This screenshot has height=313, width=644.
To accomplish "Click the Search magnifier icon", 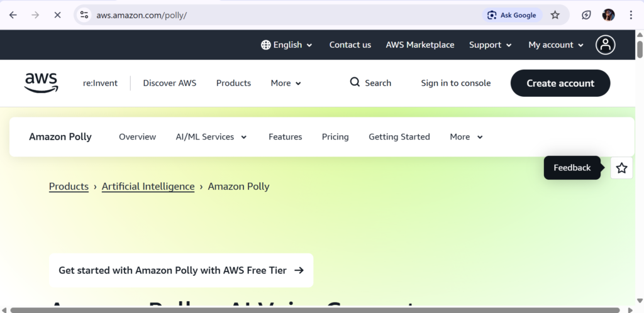I will (355, 82).
